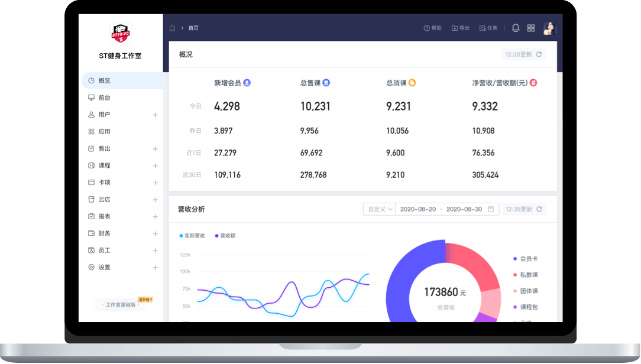Viewport: 641px width, 364px height.
Task: Toggle 会员卡 legend in donut chart
Action: (x=529, y=259)
